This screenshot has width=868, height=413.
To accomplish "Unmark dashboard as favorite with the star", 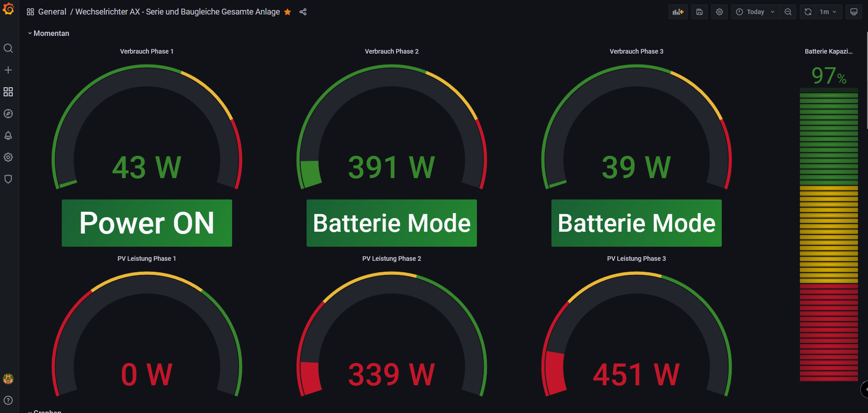I will pyautogui.click(x=288, y=12).
